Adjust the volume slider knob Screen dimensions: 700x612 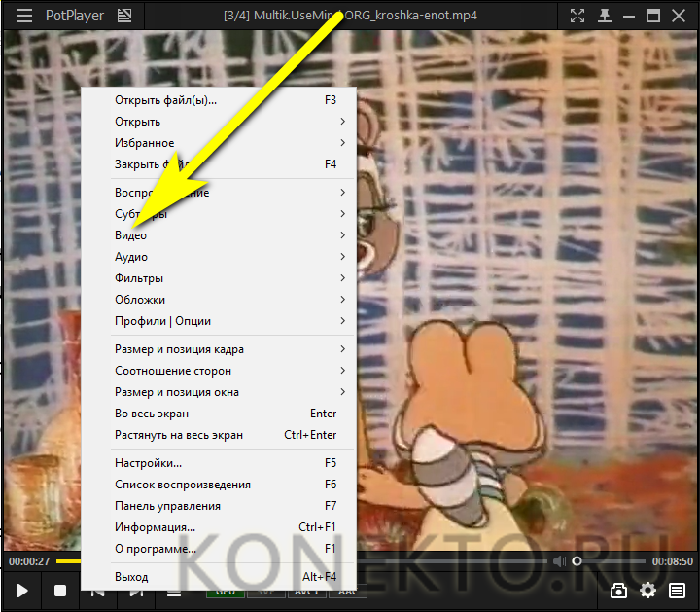click(577, 561)
